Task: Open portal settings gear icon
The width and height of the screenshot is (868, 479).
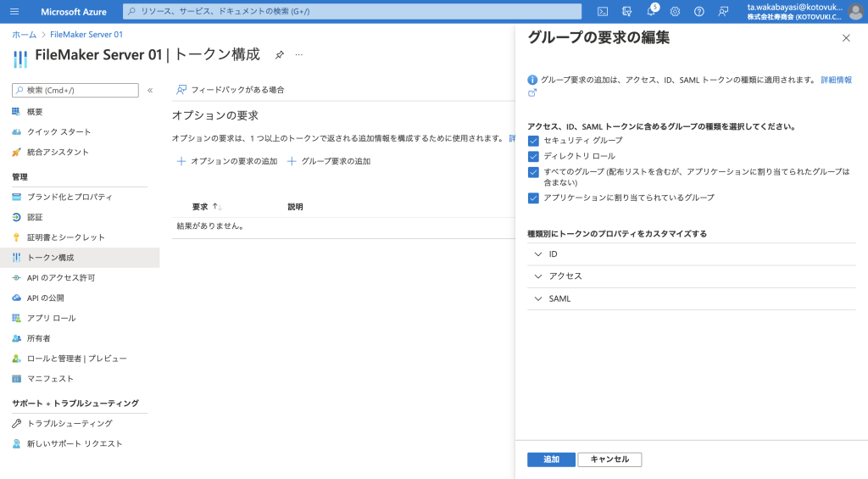Action: click(x=675, y=11)
